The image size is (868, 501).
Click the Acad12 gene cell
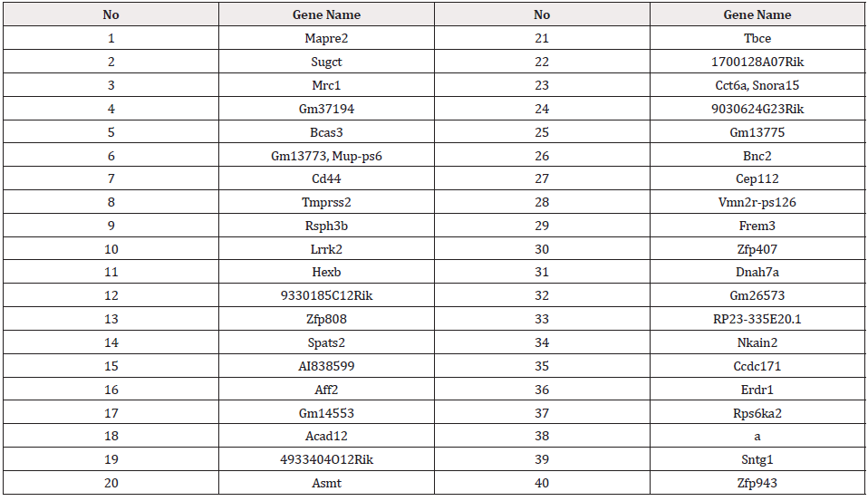(326, 436)
